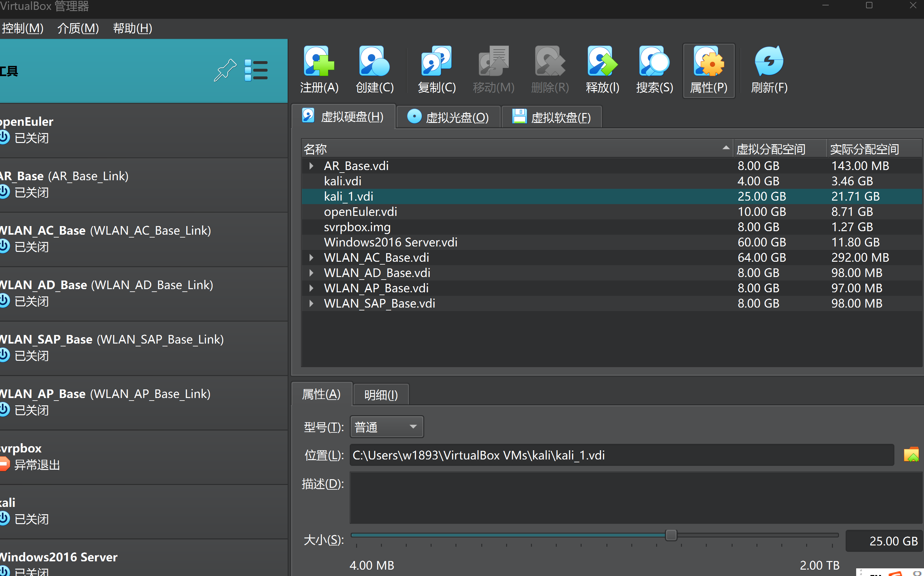Switch to the Details (明细) tab
The height and width of the screenshot is (576, 924).
click(x=381, y=395)
